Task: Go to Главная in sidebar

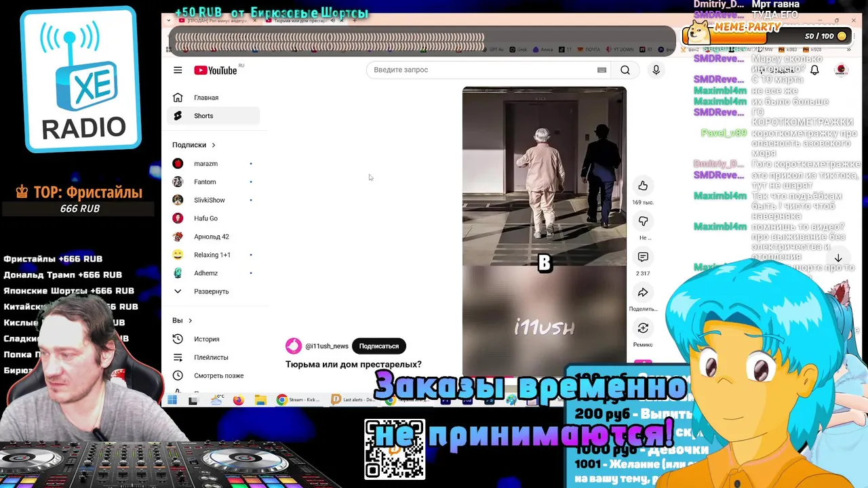Action: (x=213, y=98)
